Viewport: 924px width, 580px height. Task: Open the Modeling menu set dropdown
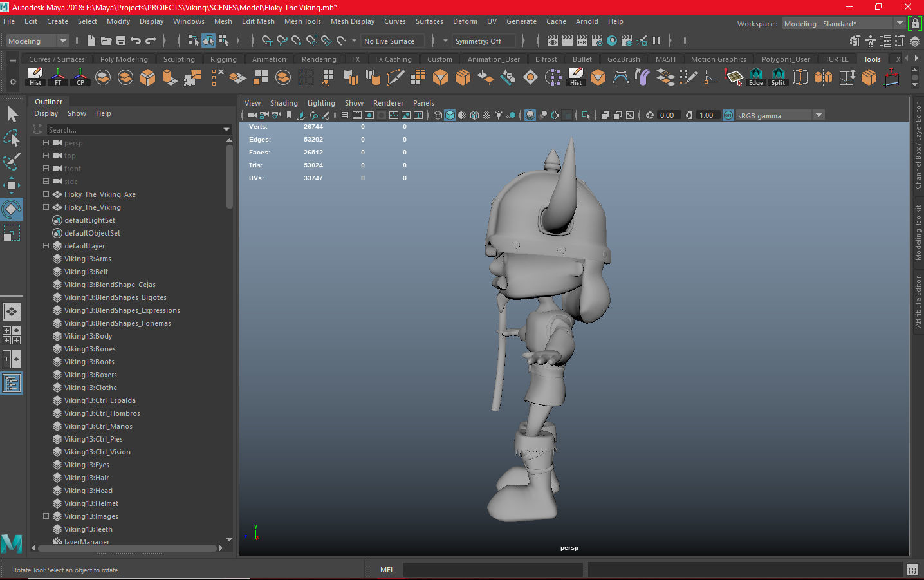click(37, 41)
